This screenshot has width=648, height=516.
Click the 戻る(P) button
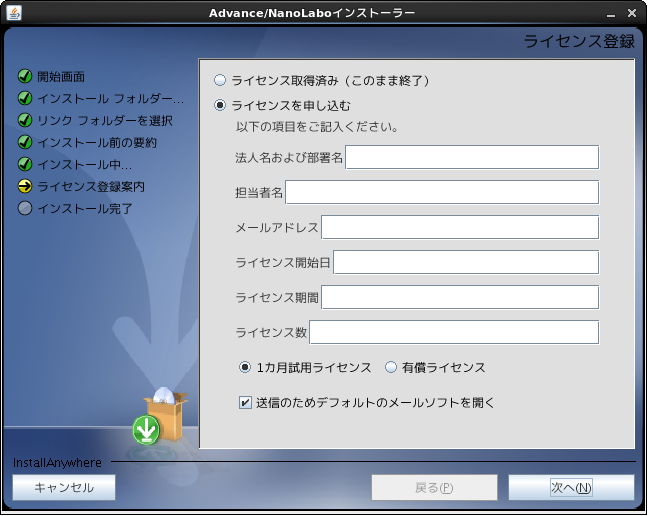[434, 487]
